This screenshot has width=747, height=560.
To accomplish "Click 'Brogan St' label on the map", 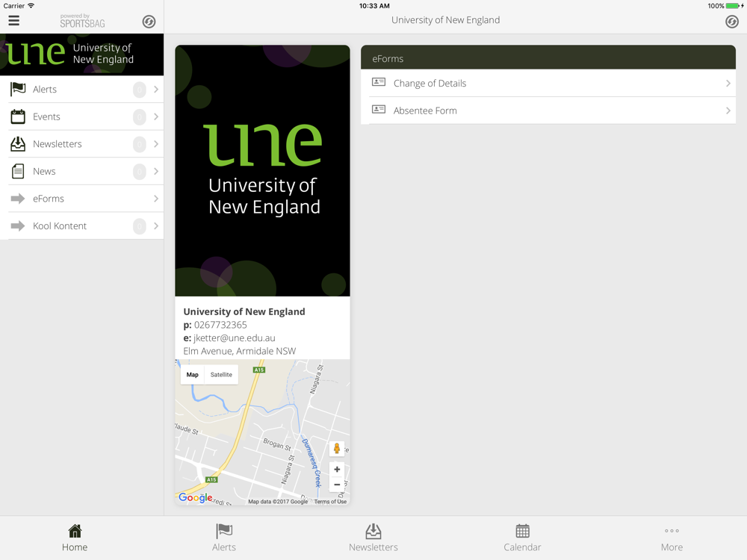I will (277, 444).
